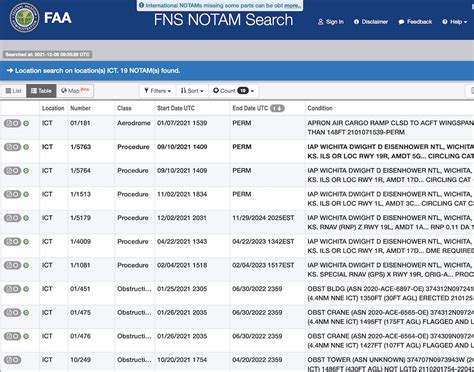The width and height of the screenshot is (474, 372).
Task: Click the Location column header
Action: pos(53,108)
